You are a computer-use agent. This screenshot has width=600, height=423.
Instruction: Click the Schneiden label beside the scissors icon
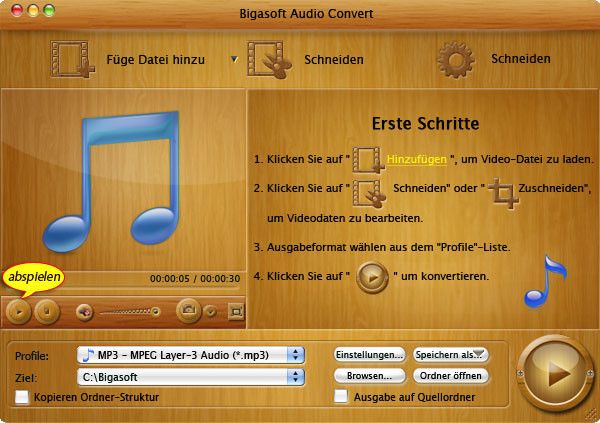[x=334, y=60]
